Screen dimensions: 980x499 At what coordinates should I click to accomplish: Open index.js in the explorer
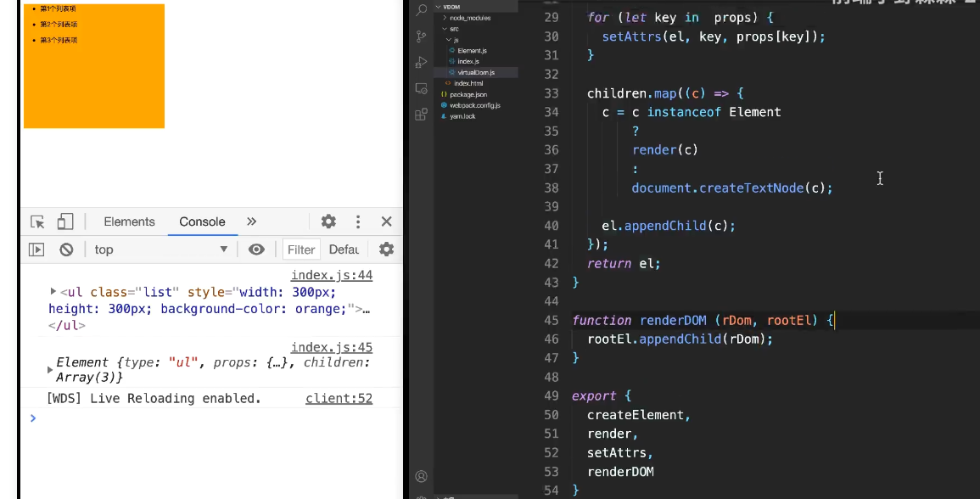pyautogui.click(x=468, y=61)
